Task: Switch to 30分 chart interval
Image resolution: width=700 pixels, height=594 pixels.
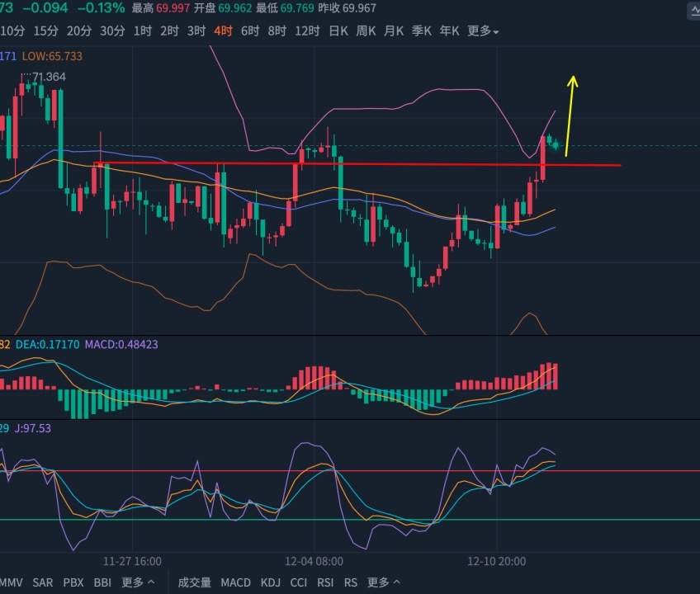Action: coord(112,31)
